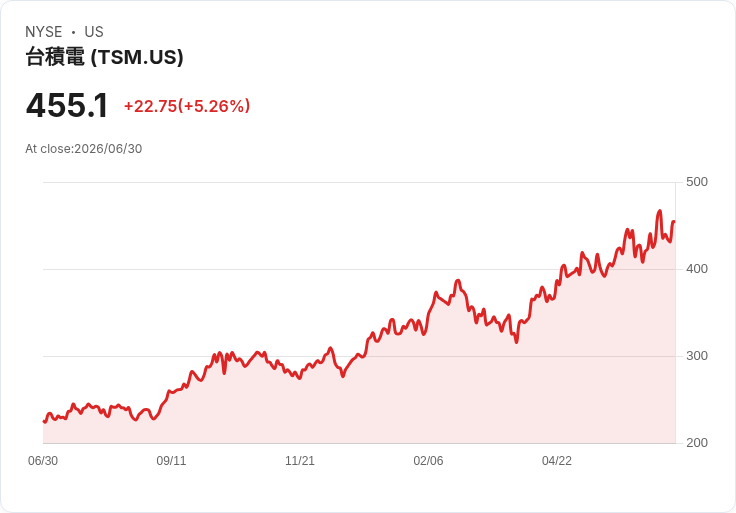This screenshot has width=736, height=513.
Task: Click the 455.1 current price value
Action: tap(67, 105)
